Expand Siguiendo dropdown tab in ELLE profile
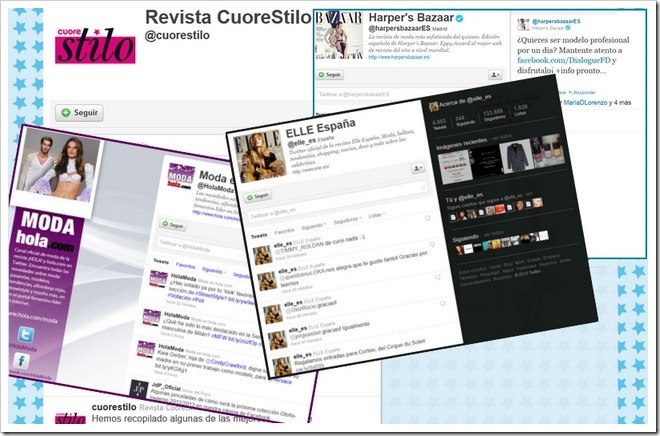Viewport: 660px width, 436px height. tap(314, 226)
